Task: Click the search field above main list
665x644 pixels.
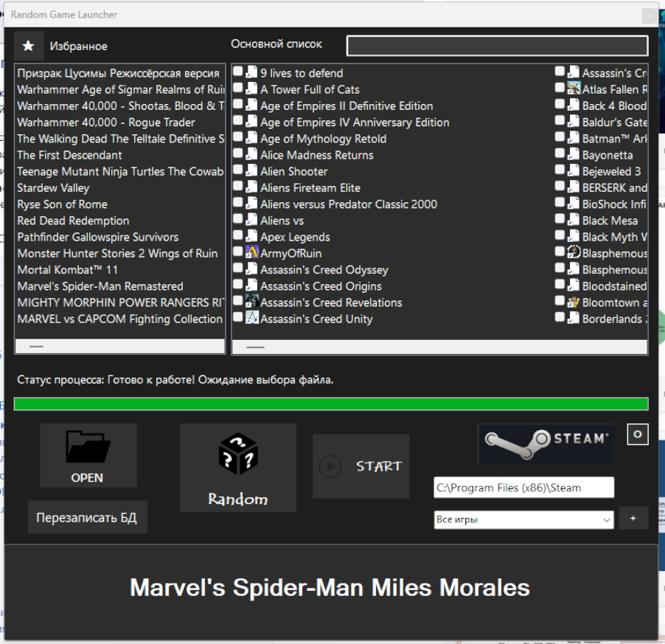Action: [x=497, y=46]
